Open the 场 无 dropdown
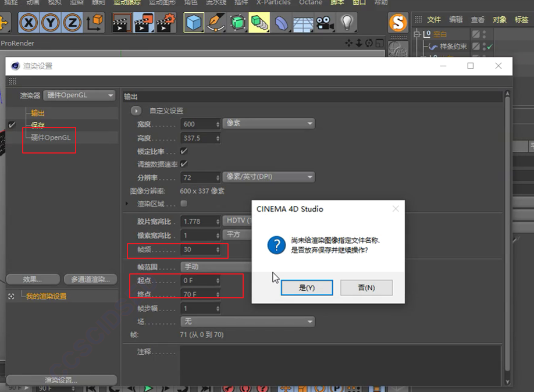The width and height of the screenshot is (534, 392). 248,322
